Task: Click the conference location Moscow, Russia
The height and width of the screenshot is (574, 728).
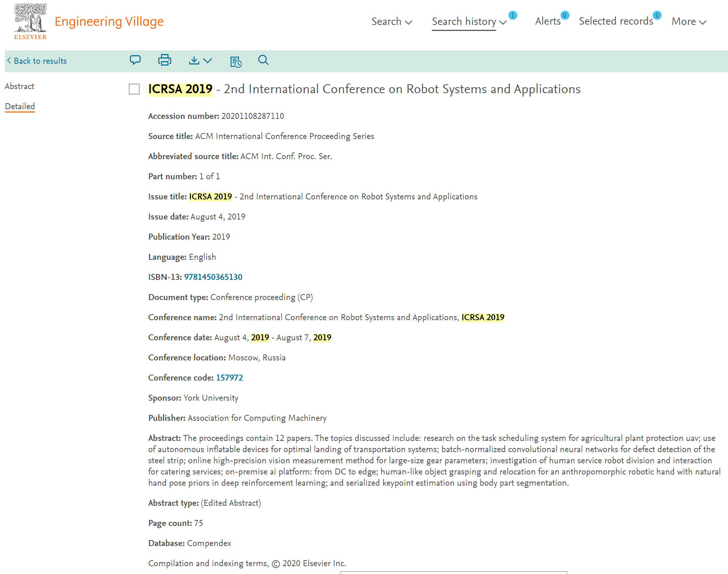Action: pos(257,357)
